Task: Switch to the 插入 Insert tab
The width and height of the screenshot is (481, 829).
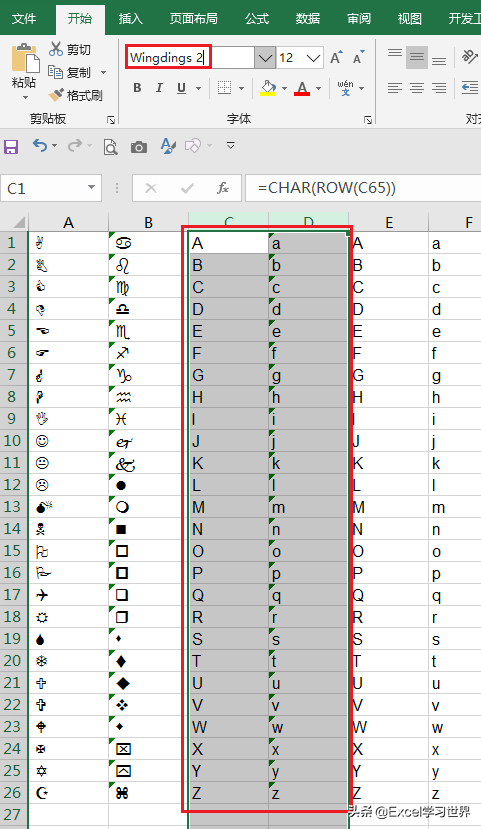Action: (x=131, y=19)
